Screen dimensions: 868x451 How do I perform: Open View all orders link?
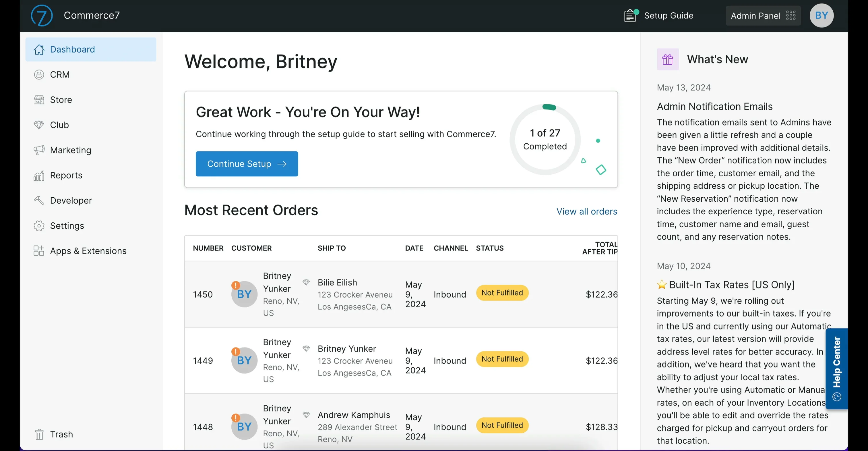[x=586, y=211]
